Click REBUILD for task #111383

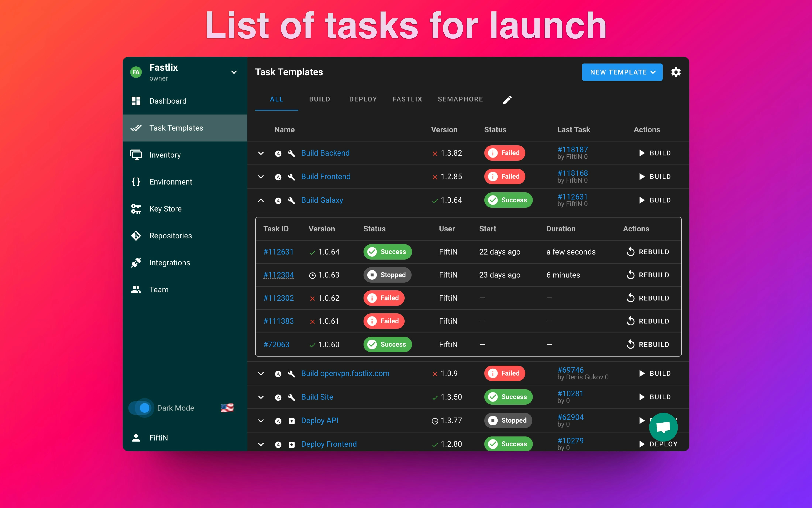pyautogui.click(x=648, y=321)
